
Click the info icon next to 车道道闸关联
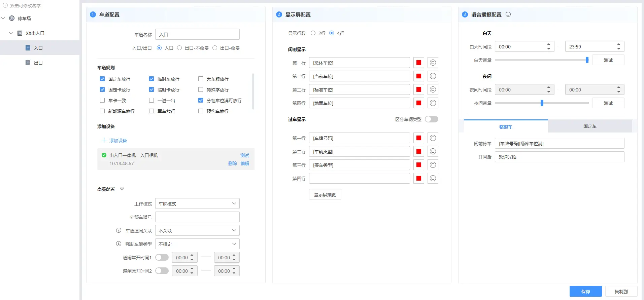click(118, 230)
